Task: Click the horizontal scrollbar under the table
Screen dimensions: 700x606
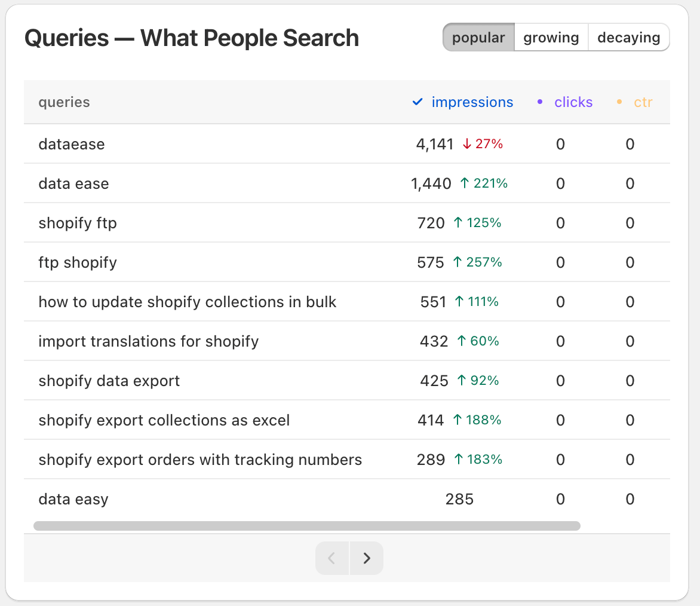Action: [x=307, y=526]
